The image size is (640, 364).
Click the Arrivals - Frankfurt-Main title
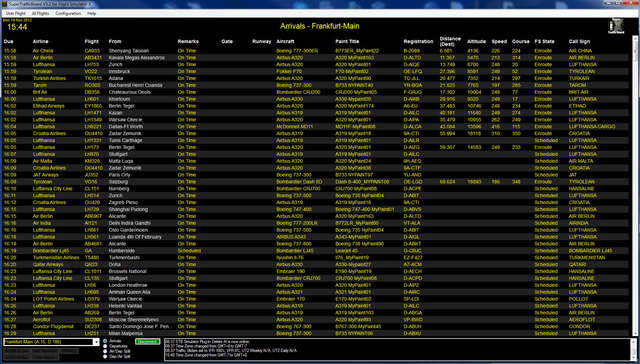coord(320,26)
